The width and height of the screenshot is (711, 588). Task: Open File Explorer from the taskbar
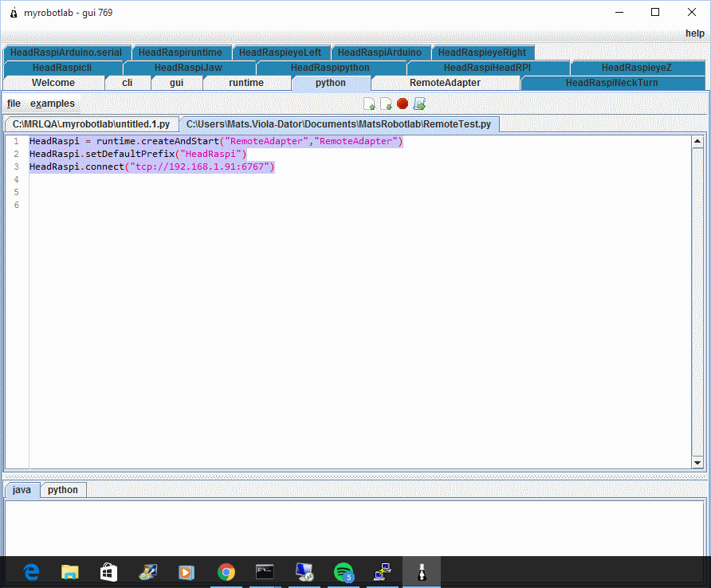point(70,572)
